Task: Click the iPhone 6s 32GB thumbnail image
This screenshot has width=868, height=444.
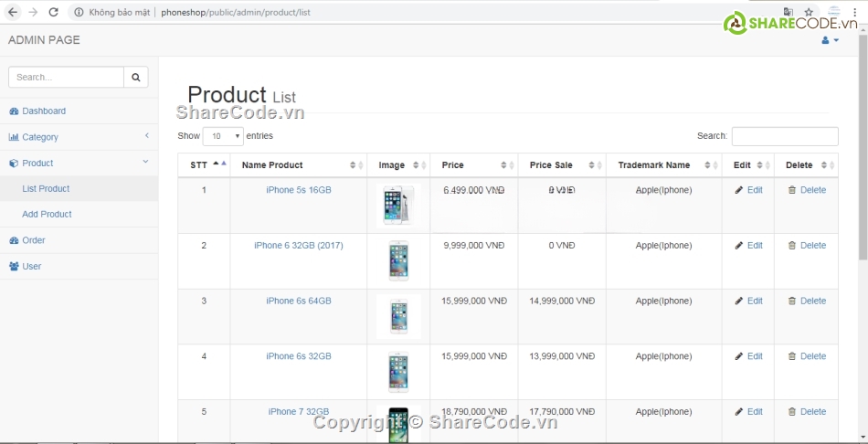Action: [x=398, y=372]
